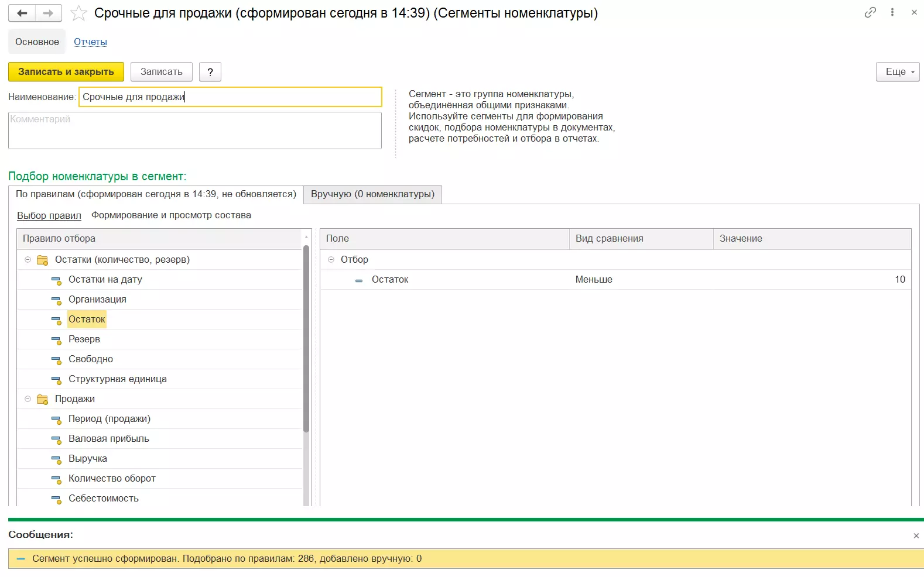Image resolution: width=924 pixels, height=577 pixels.
Task: Copy link using the chain link icon
Action: click(870, 12)
